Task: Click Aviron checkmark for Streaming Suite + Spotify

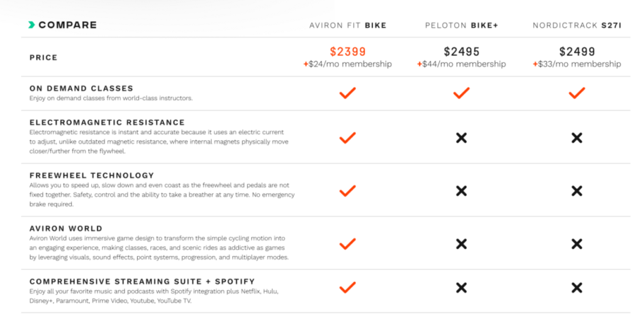Action: (x=347, y=288)
